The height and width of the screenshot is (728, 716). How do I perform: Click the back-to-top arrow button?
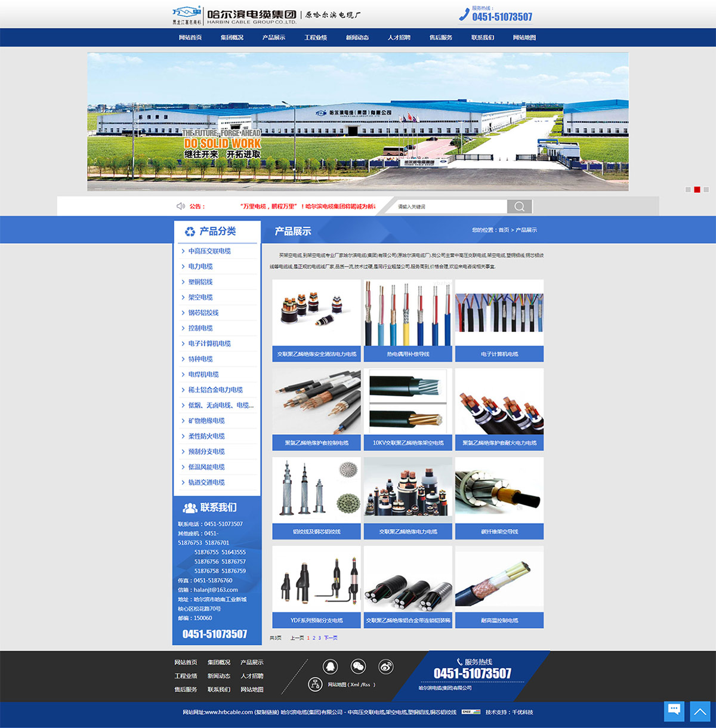700,711
